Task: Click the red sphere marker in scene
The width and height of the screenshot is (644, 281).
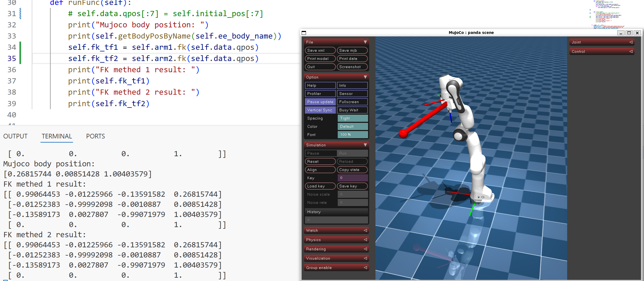Action: point(403,134)
